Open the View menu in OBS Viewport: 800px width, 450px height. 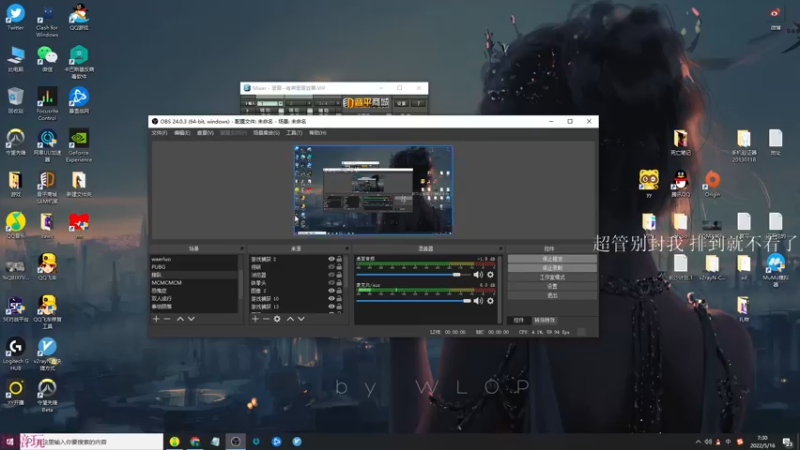pyautogui.click(x=205, y=133)
